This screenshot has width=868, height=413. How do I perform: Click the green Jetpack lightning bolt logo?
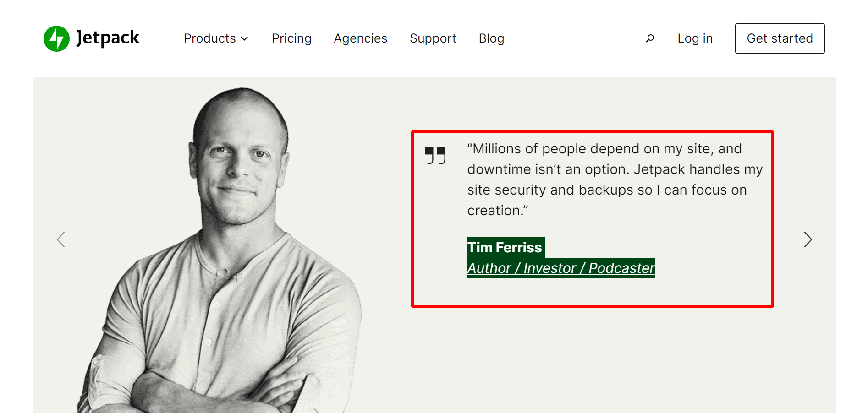[56, 38]
